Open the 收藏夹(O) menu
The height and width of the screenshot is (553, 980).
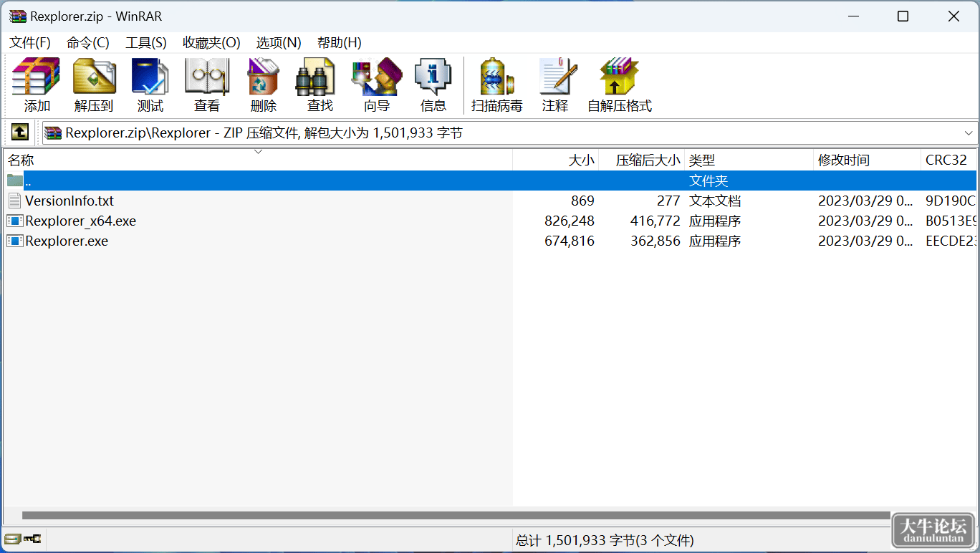click(x=211, y=43)
